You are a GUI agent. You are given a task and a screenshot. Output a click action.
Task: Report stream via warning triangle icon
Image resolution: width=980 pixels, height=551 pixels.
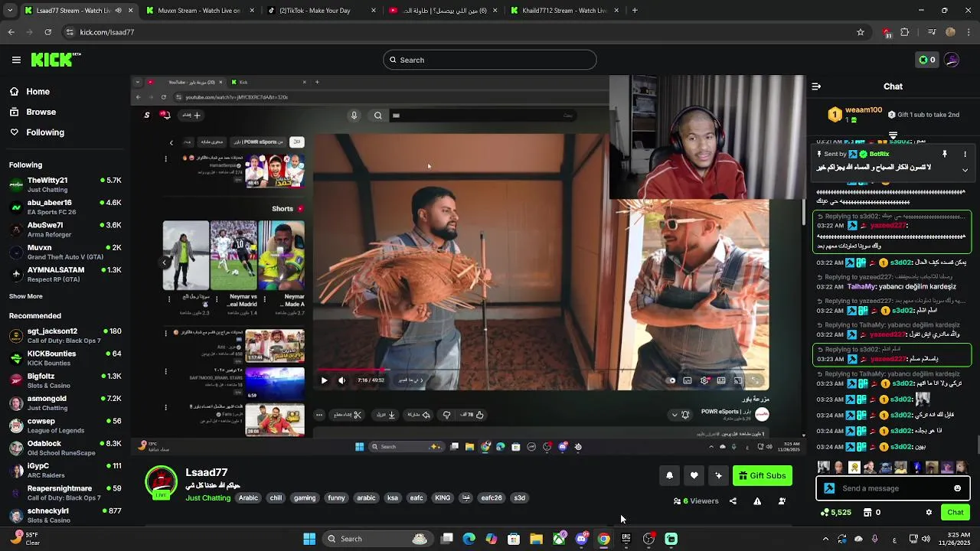[757, 501]
